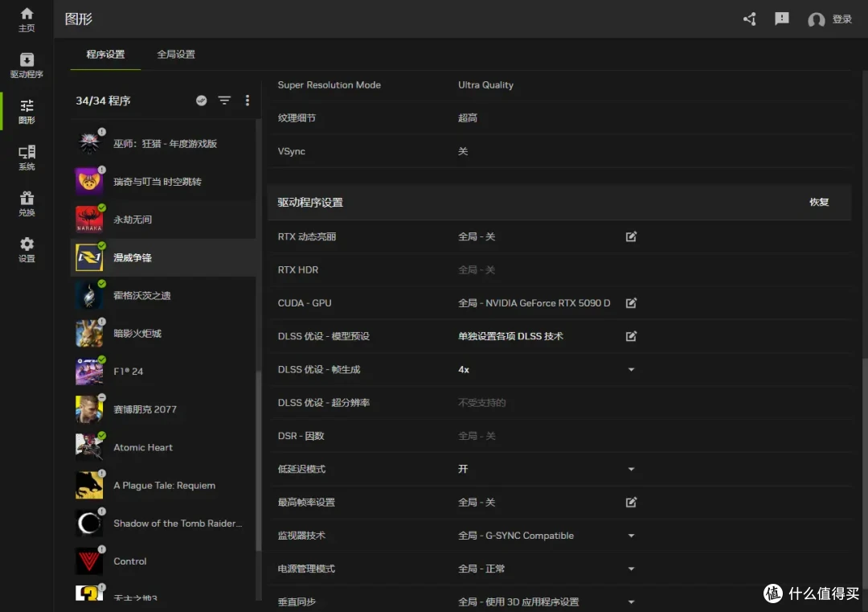Open the three-dot more options menu
The height and width of the screenshot is (612, 868).
click(x=247, y=101)
